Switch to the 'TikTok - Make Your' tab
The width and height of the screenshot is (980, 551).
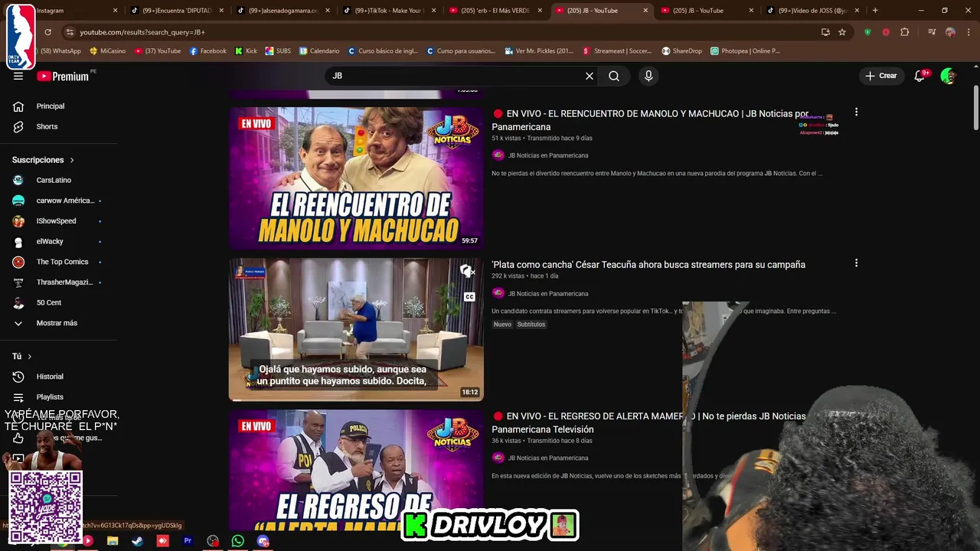point(389,11)
